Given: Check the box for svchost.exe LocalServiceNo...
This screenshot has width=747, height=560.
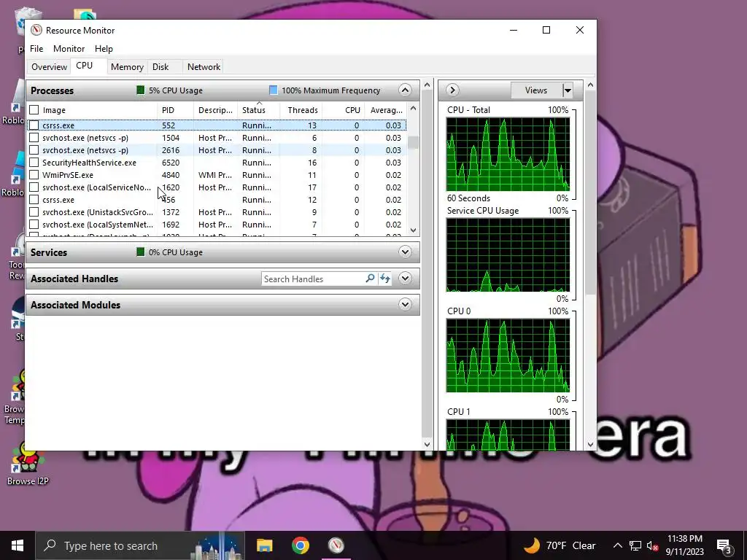Looking at the screenshot, I should [x=34, y=187].
